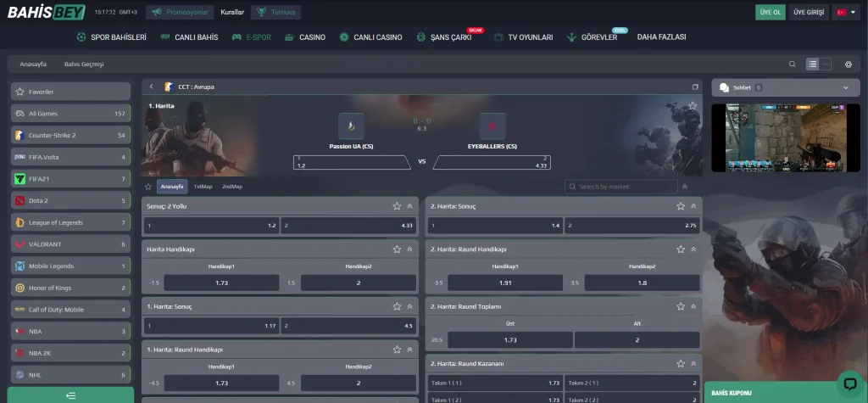Switch to compact dots view layout

826,64
